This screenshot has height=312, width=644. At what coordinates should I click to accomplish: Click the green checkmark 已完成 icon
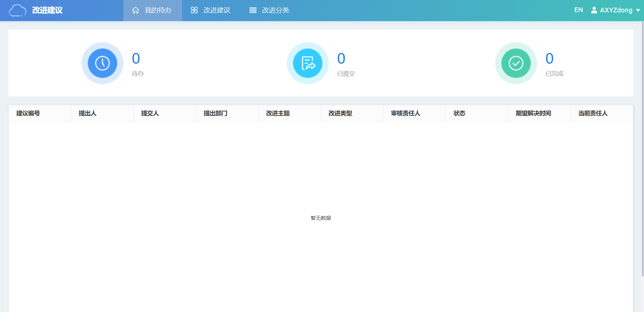[516, 63]
